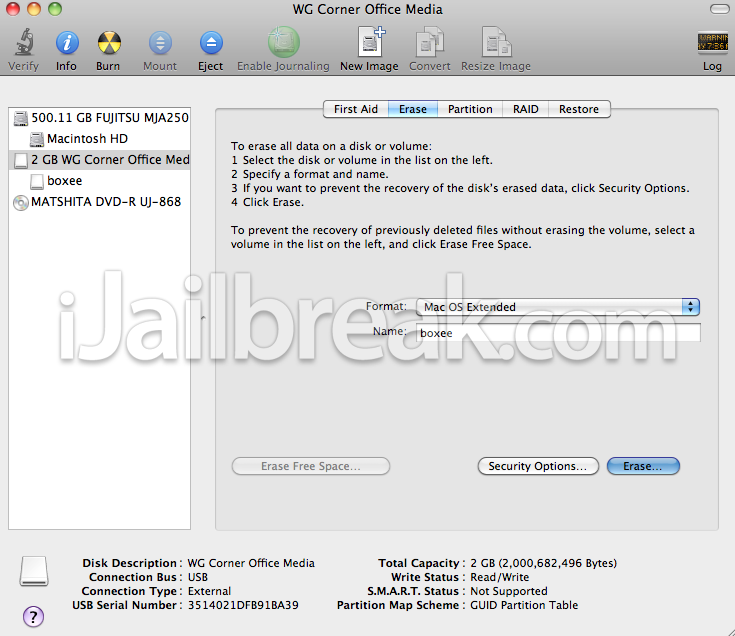The image size is (735, 636).
Task: Click the Verify microscope icon
Action: click(x=23, y=42)
